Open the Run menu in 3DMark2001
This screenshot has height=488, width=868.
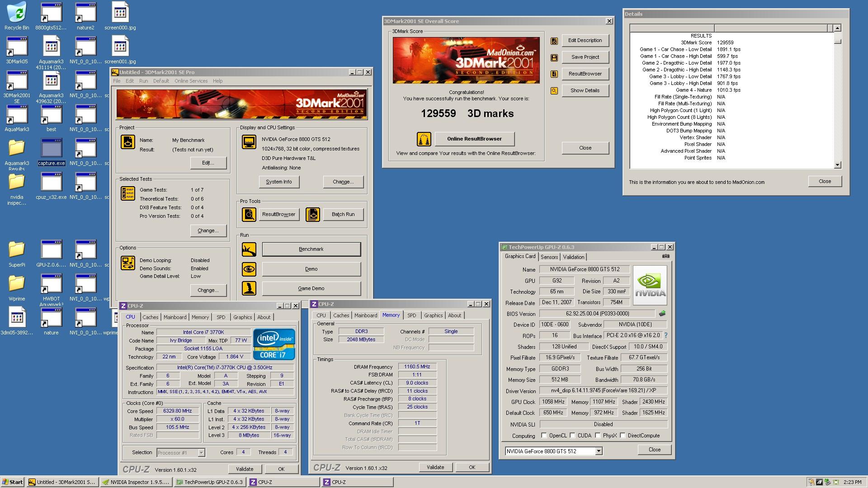point(143,81)
